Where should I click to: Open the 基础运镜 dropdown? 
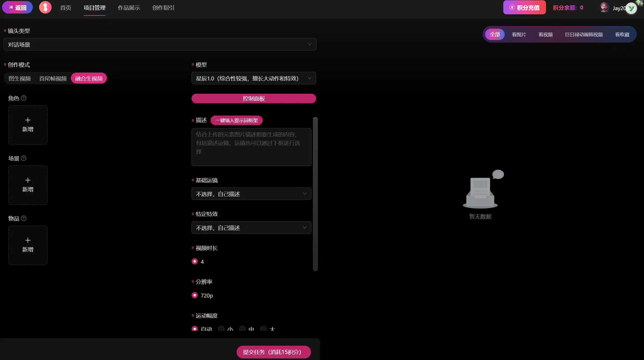(x=251, y=194)
